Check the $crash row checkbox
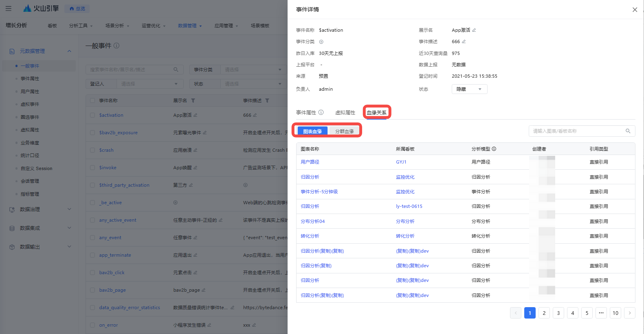 (x=92, y=150)
